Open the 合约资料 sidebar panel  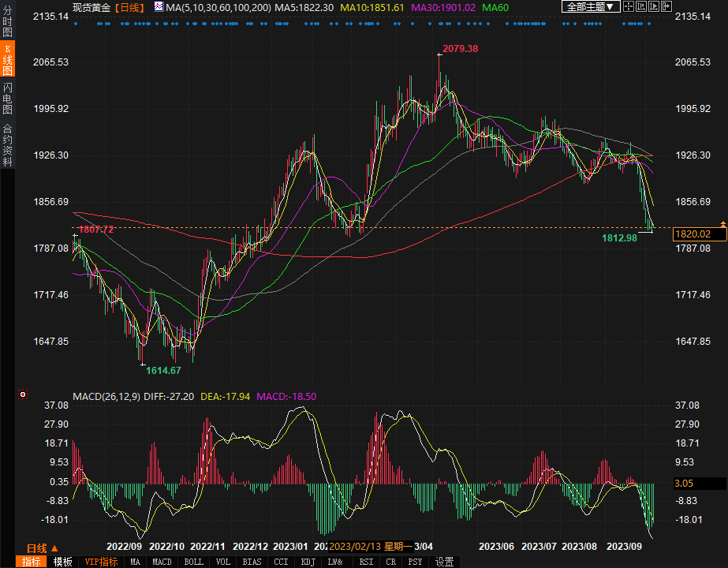pos(7,145)
